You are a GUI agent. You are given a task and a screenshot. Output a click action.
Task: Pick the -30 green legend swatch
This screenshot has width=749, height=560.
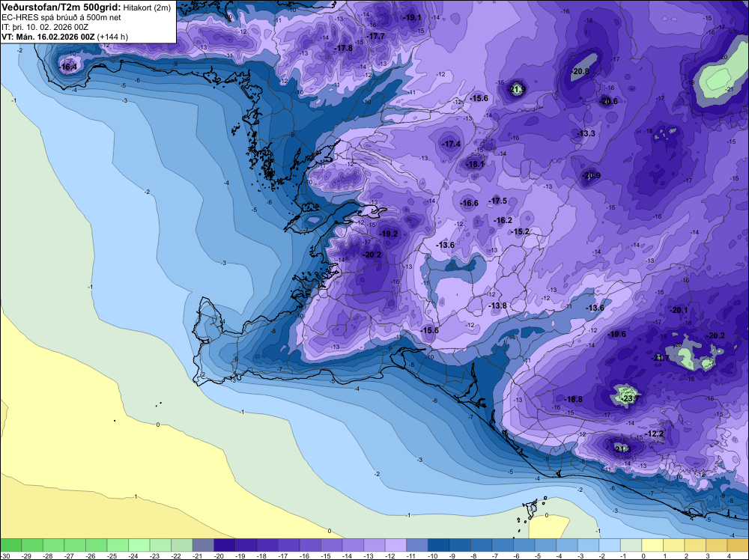pos(10,545)
